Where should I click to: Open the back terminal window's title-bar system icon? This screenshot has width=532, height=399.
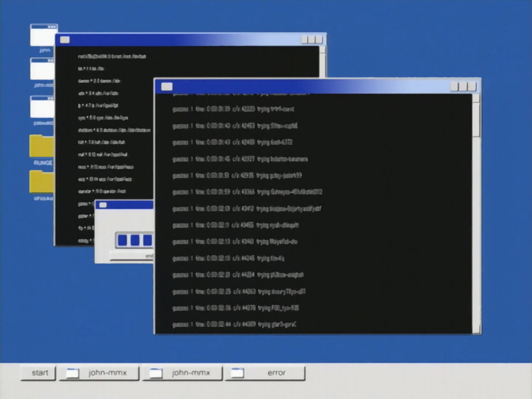65,40
